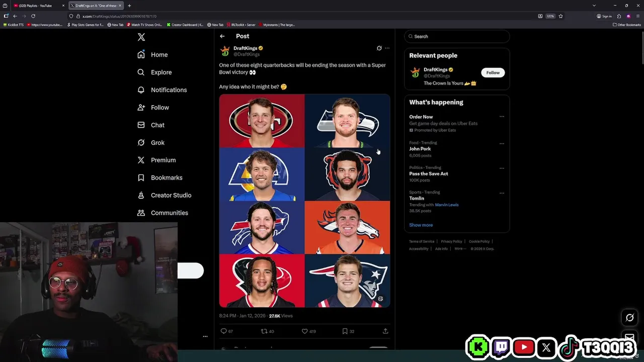The width and height of the screenshot is (644, 362).
Task: Open more options for Order Now promotion
Action: (502, 117)
